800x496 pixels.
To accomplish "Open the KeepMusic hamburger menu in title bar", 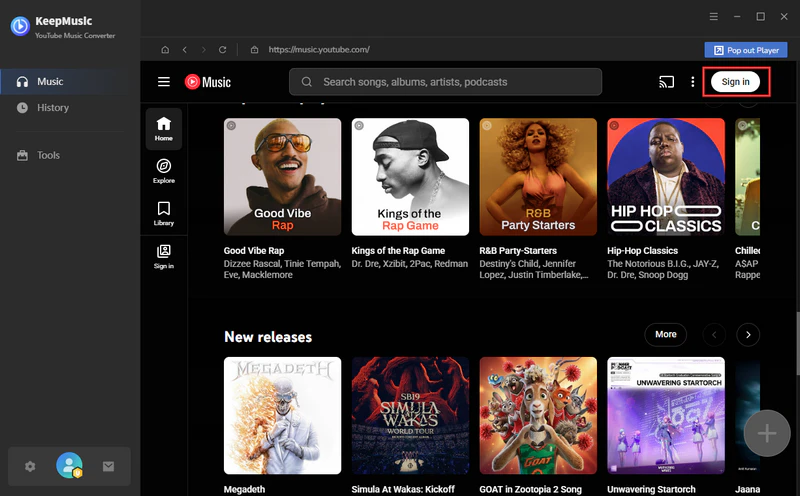I will (714, 17).
